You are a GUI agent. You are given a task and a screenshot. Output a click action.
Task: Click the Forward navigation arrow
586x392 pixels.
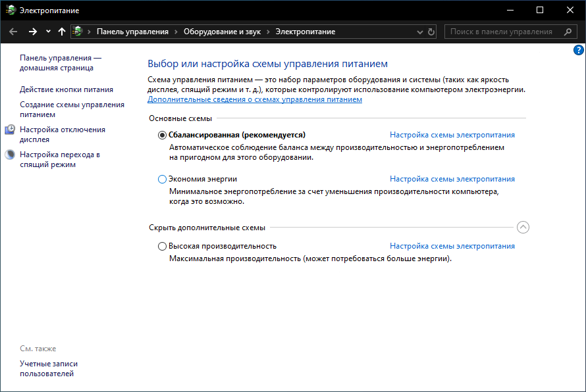tap(32, 32)
